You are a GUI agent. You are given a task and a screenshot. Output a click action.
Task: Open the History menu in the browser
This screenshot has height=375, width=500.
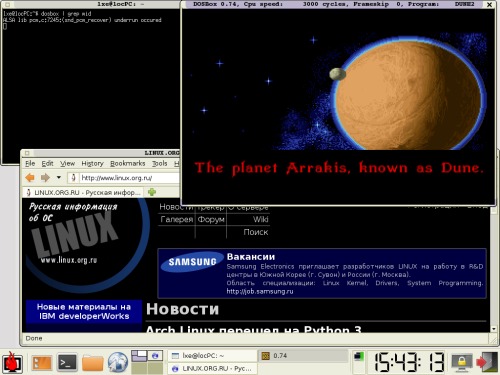[93, 163]
